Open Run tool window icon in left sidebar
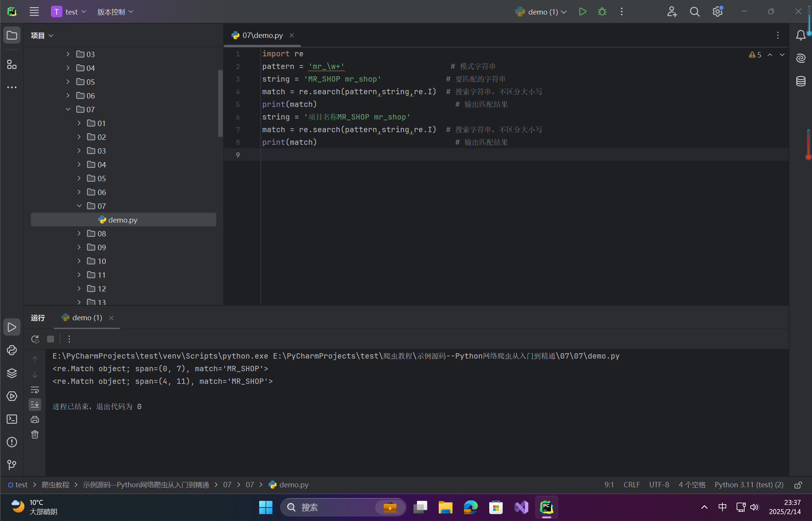Viewport: 812px width, 521px height. tap(12, 327)
